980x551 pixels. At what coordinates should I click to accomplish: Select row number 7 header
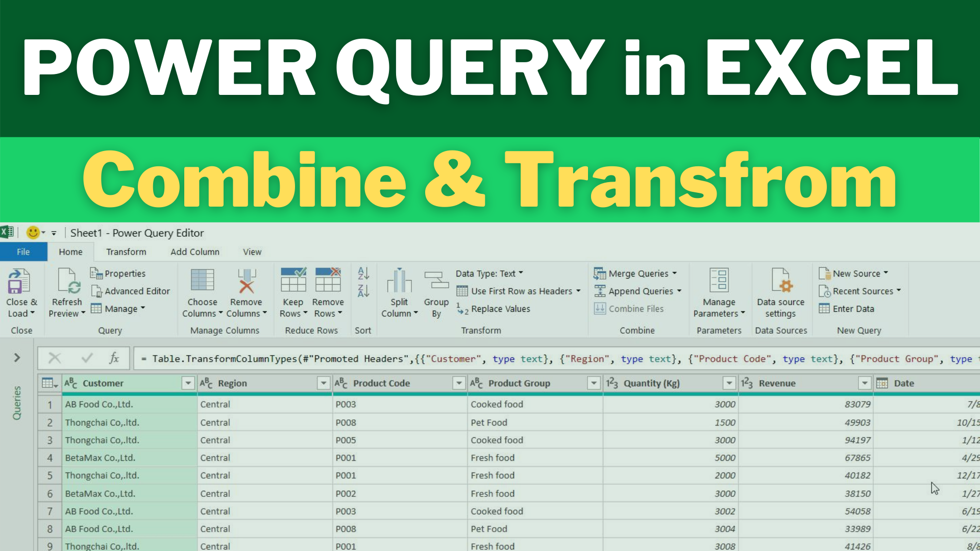(50, 511)
